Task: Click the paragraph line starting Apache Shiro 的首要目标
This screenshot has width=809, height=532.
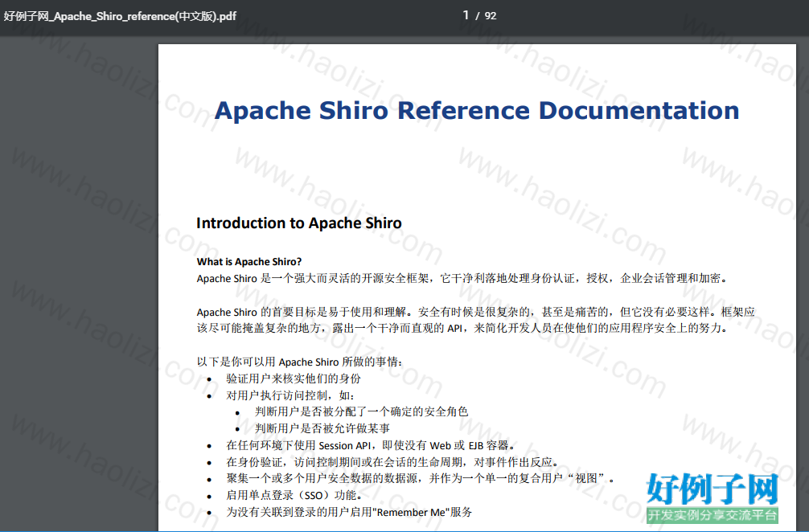Action: (476, 312)
